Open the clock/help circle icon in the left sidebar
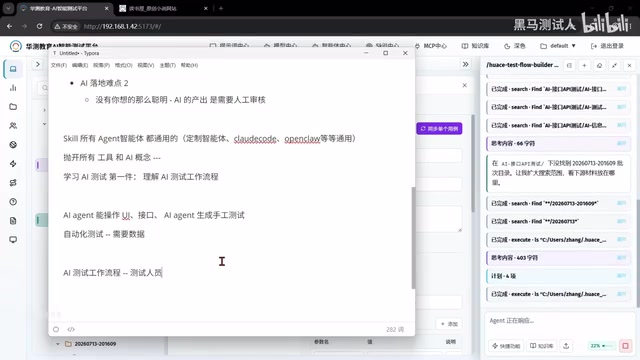The width and height of the screenshot is (640, 360). 13,202
